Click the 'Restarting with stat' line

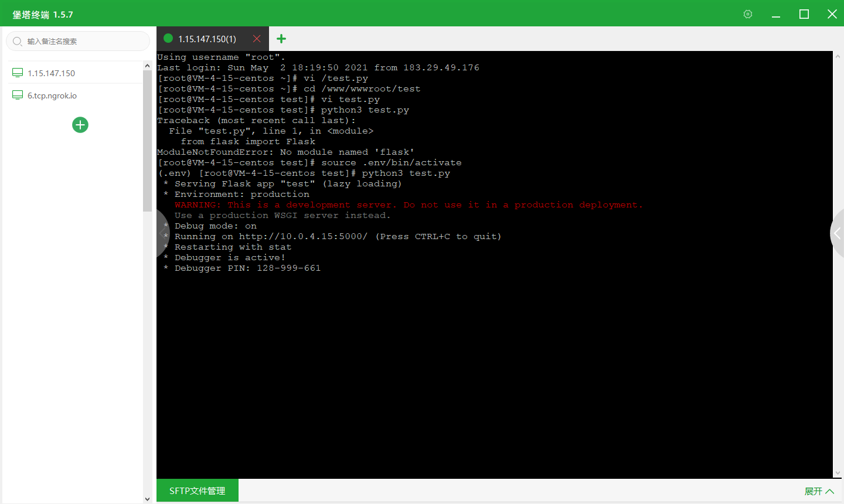pos(227,247)
